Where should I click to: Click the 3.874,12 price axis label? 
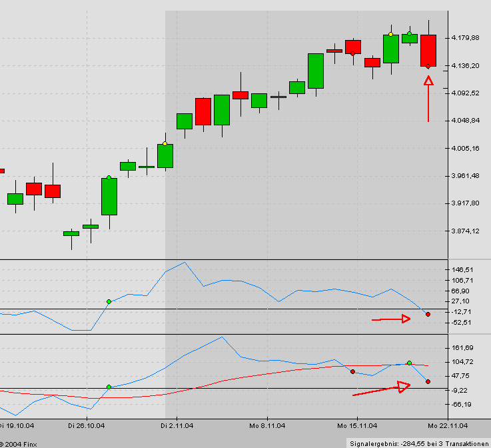tap(465, 231)
